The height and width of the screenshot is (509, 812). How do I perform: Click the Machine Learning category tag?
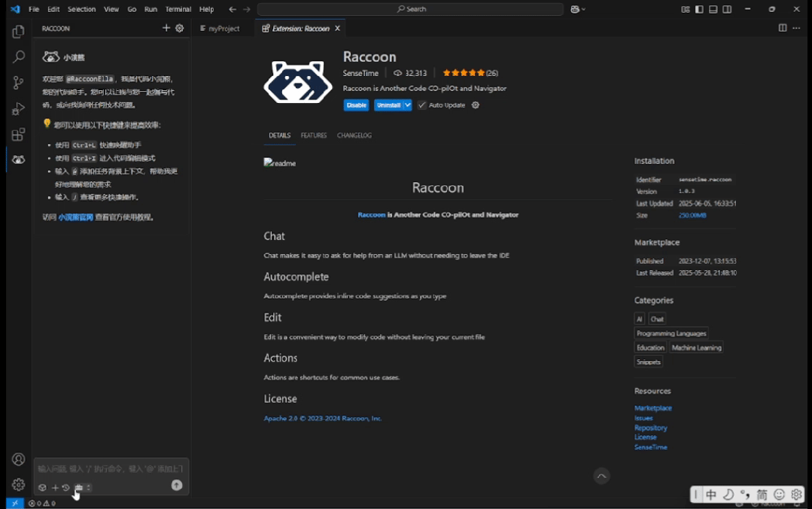697,347
